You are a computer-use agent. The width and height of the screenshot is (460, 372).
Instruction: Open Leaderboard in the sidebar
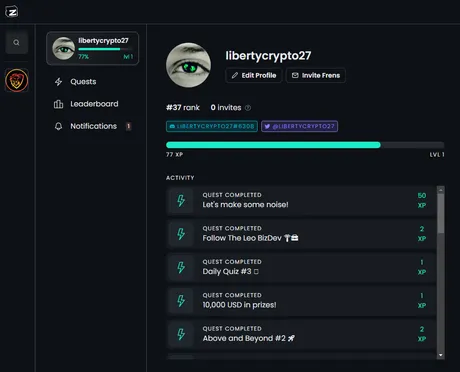pyautogui.click(x=93, y=104)
